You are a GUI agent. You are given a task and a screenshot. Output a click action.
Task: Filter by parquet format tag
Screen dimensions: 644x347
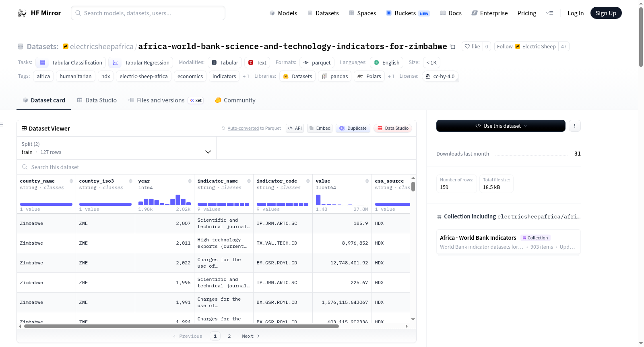(317, 62)
